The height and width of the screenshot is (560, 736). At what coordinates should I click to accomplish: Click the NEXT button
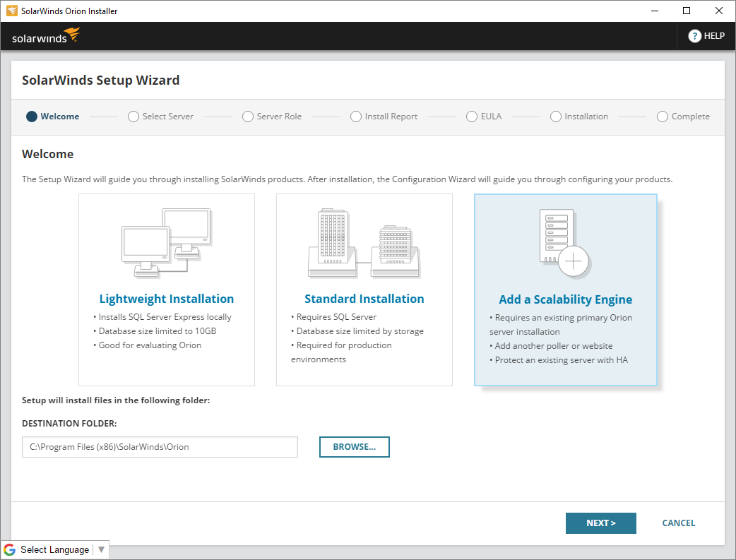pos(601,523)
